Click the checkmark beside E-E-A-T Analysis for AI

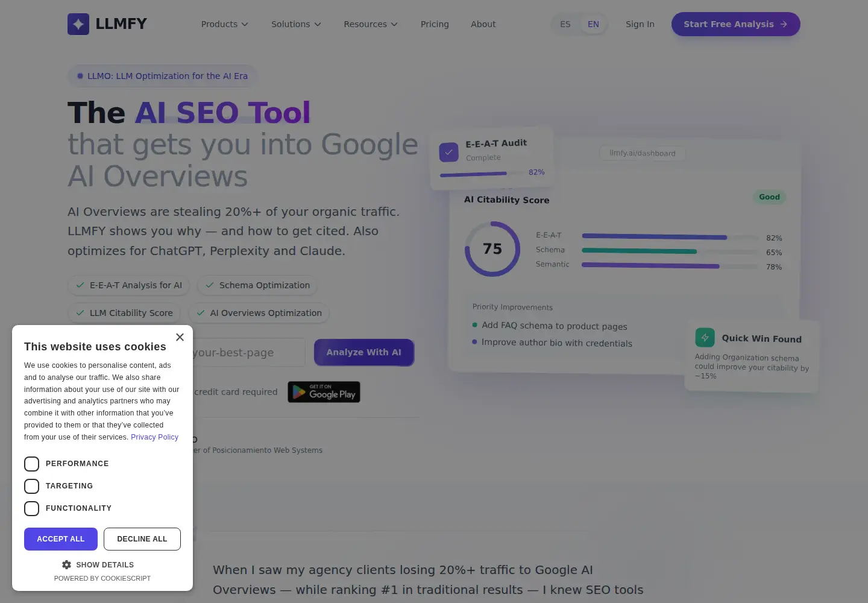coord(80,285)
